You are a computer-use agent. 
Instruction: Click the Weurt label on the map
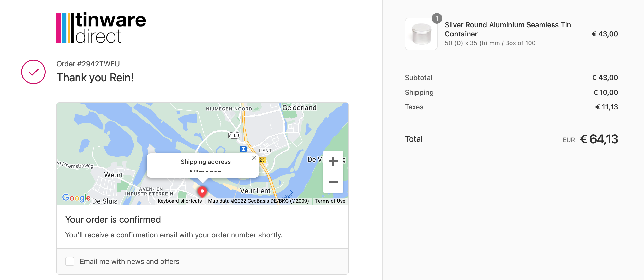(x=113, y=175)
